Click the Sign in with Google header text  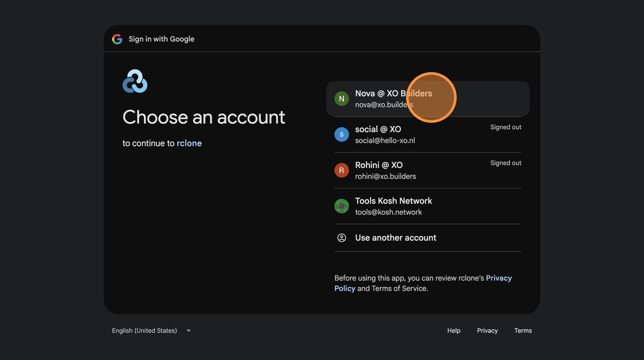click(x=161, y=39)
